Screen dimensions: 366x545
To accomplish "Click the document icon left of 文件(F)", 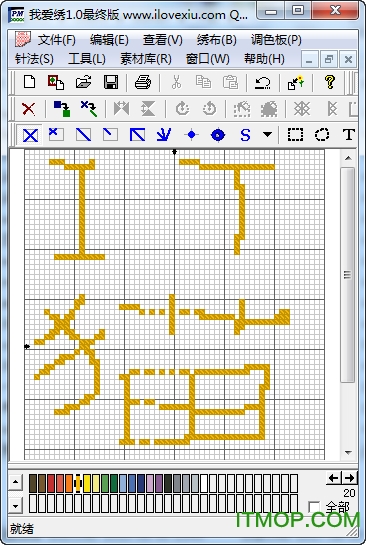I will click(23, 39).
